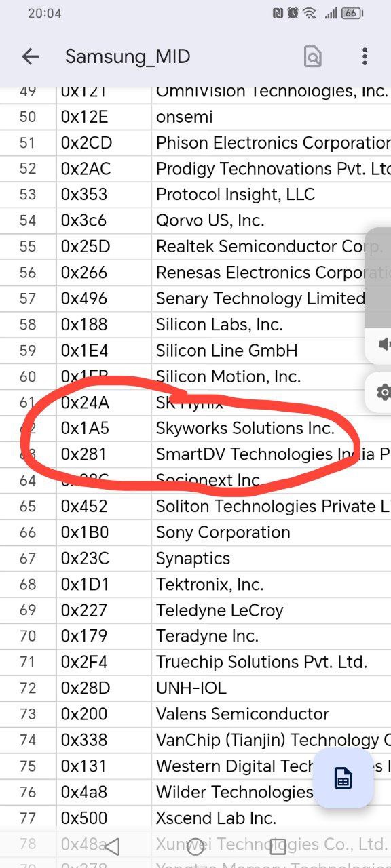Tap the volume speaker icon on side panel
The height and width of the screenshot is (868, 391).
coord(385,344)
